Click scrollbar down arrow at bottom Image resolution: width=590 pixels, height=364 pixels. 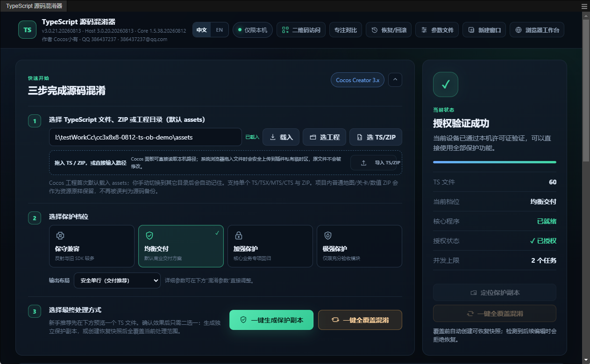pos(586,360)
